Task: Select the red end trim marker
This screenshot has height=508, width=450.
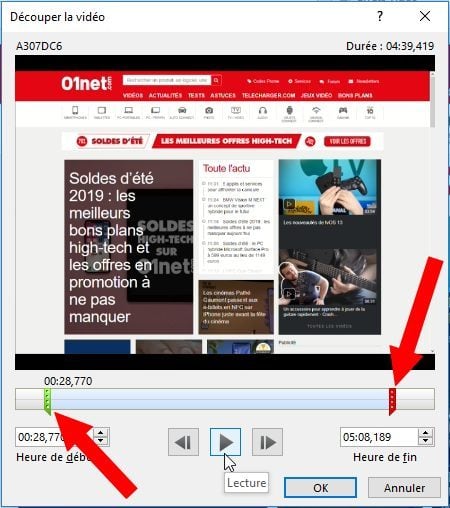Action: tap(392, 401)
